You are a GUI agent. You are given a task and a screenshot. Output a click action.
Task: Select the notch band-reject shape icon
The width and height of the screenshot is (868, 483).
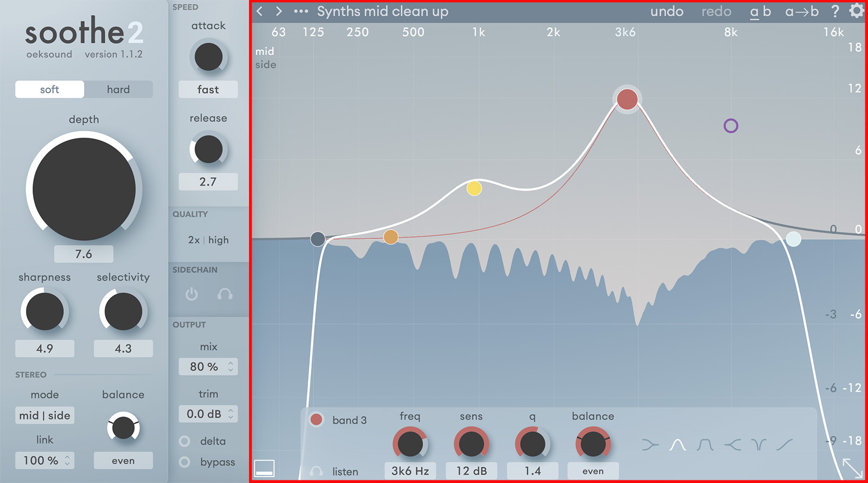[x=759, y=445]
